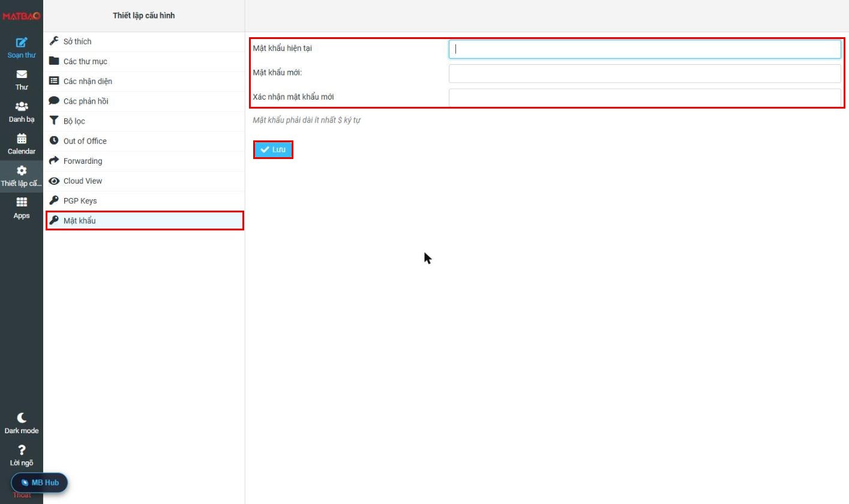Open Soạn thư to compose a message
The height and width of the screenshot is (504, 849).
tap(22, 48)
